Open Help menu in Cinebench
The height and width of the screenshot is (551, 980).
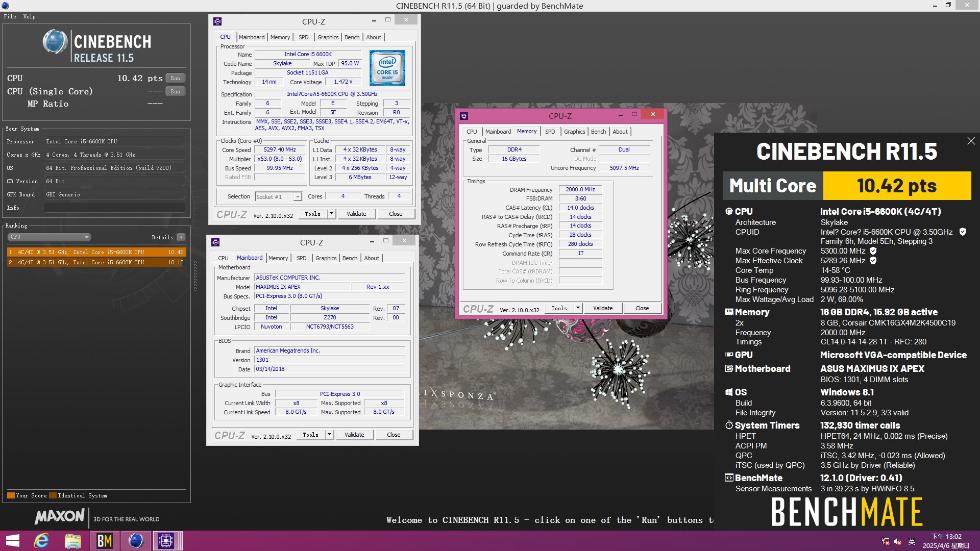29,16
